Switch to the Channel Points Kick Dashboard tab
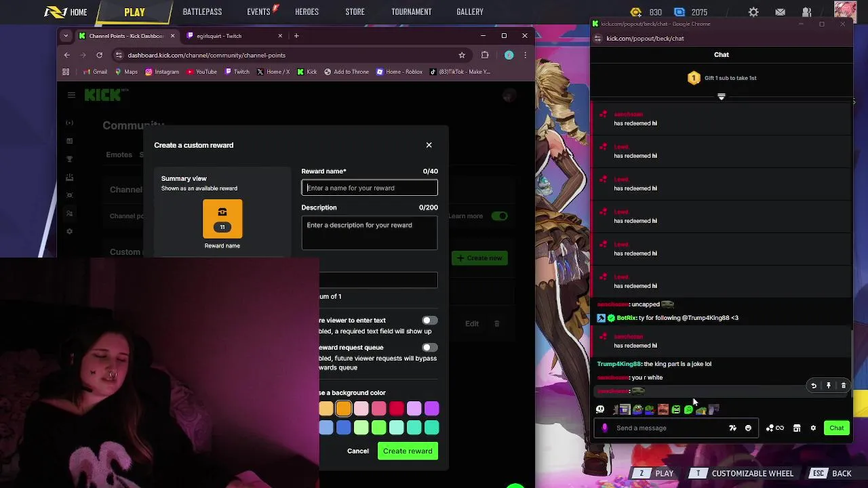This screenshot has height=488, width=868. tap(126, 36)
